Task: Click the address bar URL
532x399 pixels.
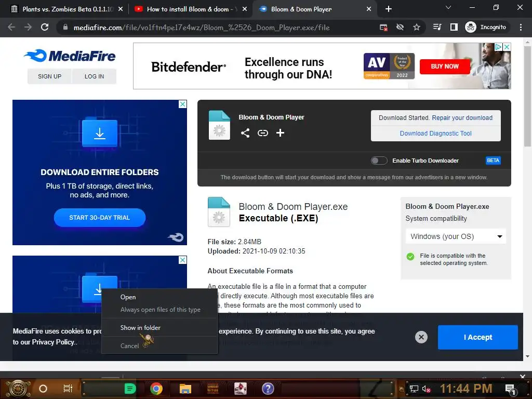Action: (202, 28)
